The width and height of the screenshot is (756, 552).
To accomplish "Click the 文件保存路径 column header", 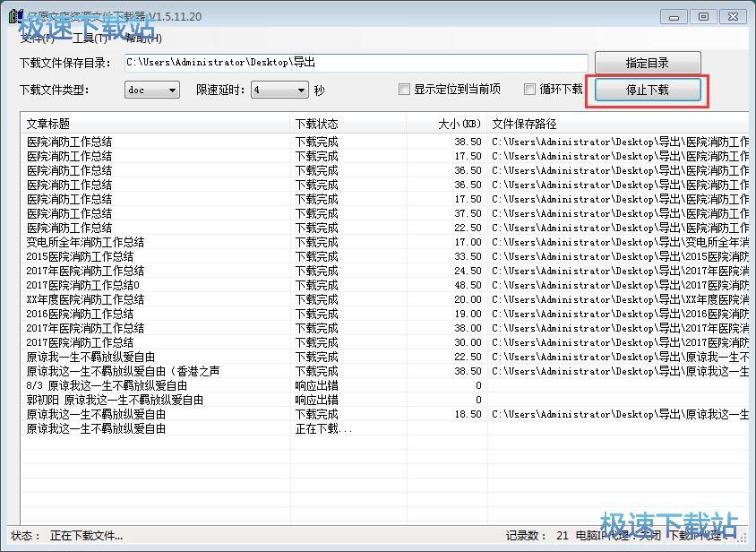I will click(x=618, y=124).
